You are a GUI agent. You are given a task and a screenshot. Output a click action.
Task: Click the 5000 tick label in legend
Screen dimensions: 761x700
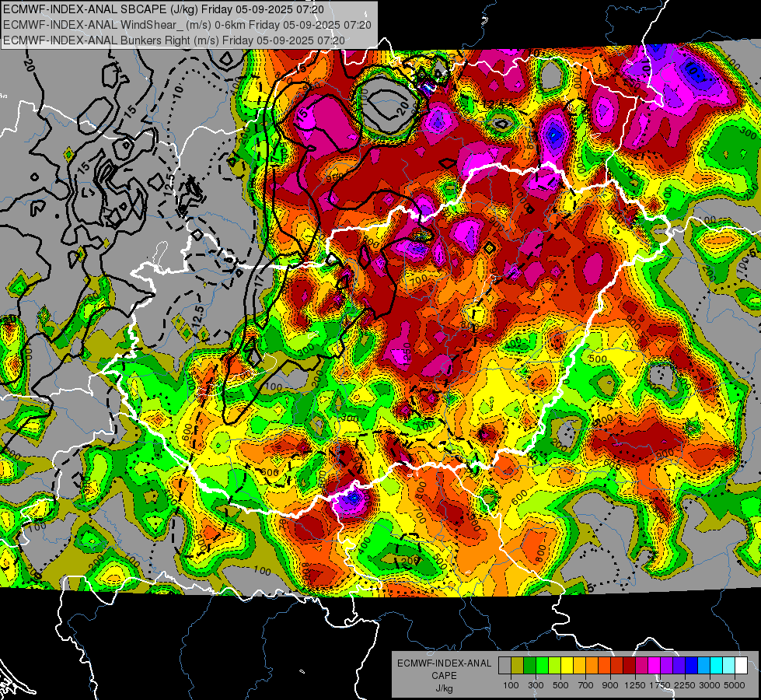735,685
